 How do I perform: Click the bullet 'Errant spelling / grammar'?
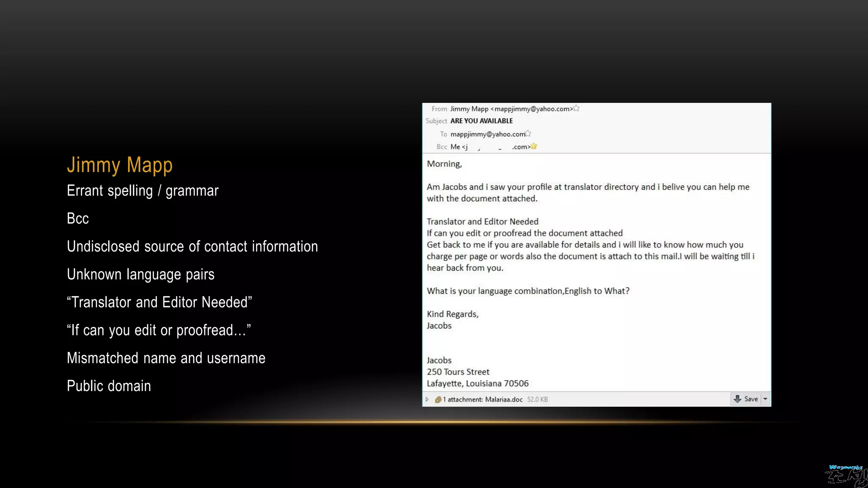[143, 191]
